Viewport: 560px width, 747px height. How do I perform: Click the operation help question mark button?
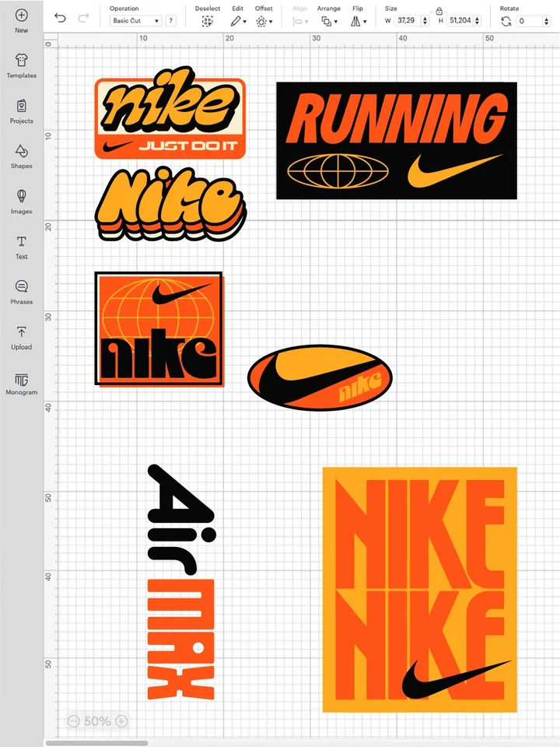[x=170, y=21]
